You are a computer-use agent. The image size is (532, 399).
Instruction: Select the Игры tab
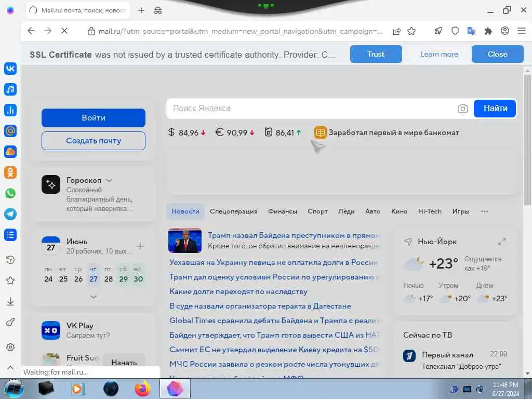click(460, 211)
